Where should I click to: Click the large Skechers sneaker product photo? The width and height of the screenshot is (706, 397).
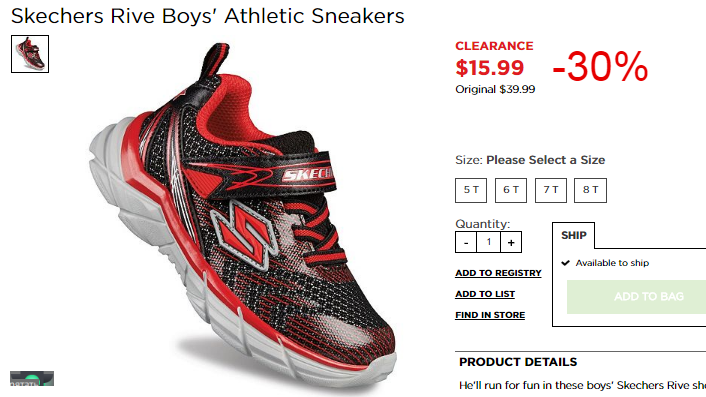pos(243,212)
